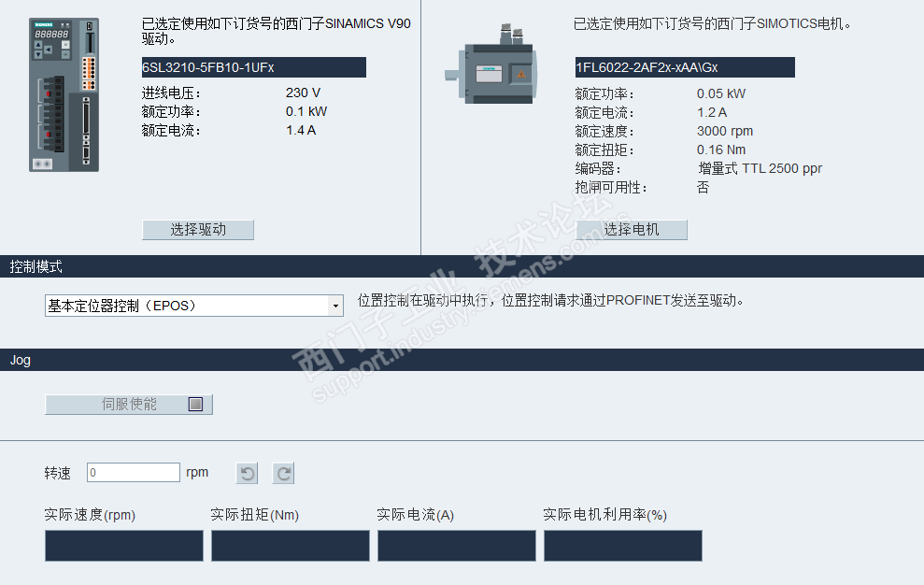
Task: Select drive order number 6SL3210-5FB10-1UFx
Action: [254, 67]
